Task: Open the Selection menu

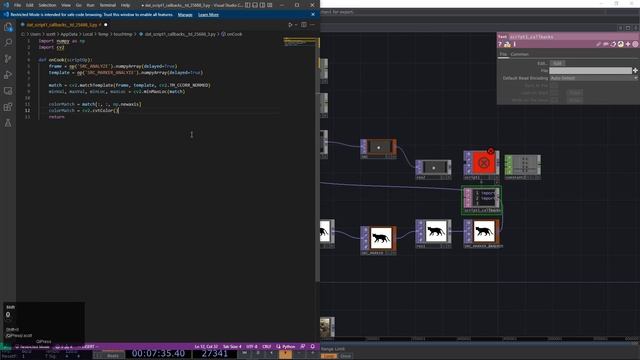Action: tap(47, 5)
